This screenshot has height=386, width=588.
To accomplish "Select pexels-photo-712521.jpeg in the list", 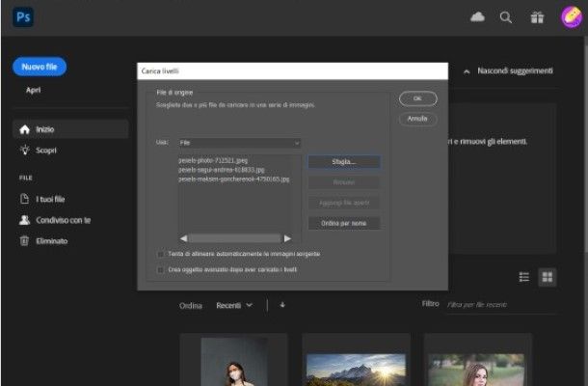I will [x=213, y=160].
